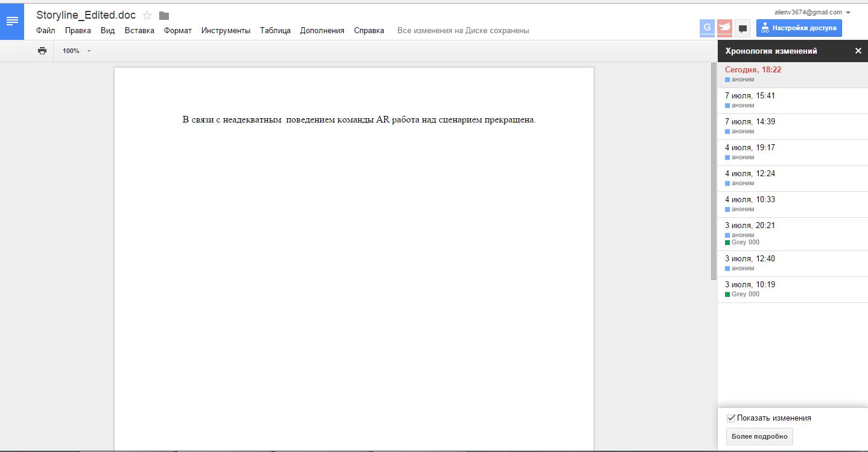Image resolution: width=868 pixels, height=452 pixels.
Task: Click the blue G collaborator avatar
Action: 707,28
